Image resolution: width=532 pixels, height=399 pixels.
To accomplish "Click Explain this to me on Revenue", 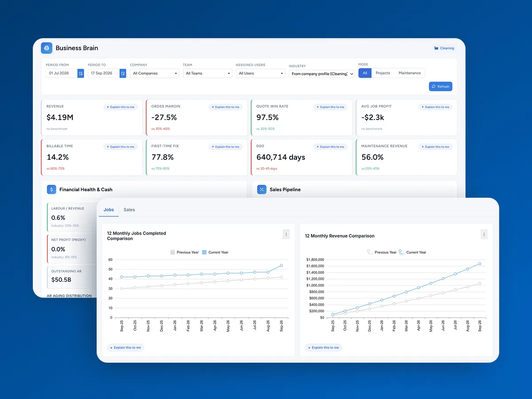I will pyautogui.click(x=121, y=107).
